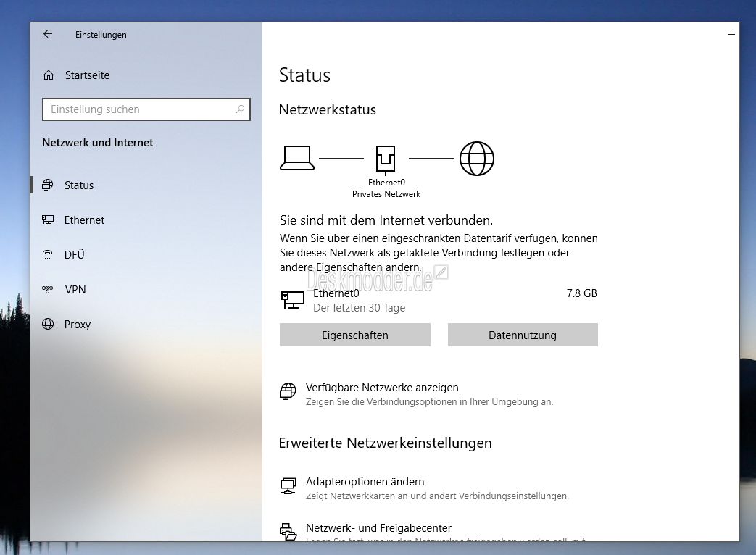Open the Startseite home icon

pos(49,75)
